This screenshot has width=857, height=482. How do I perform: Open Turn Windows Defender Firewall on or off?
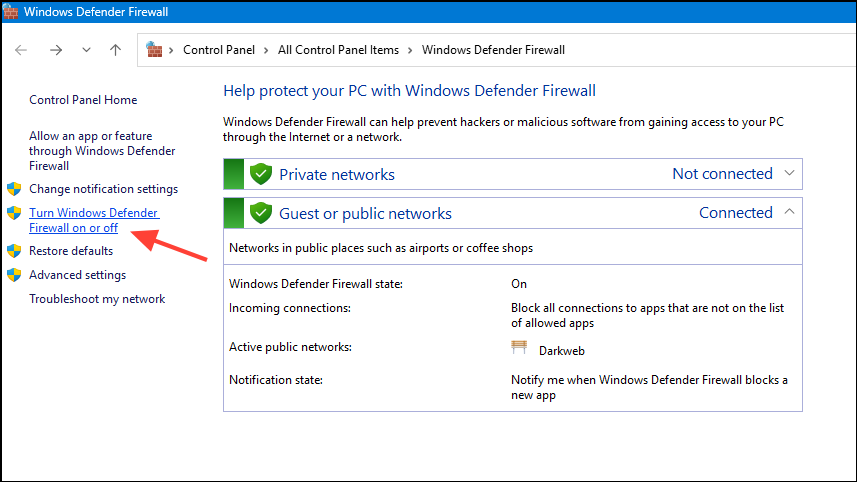pyautogui.click(x=94, y=220)
